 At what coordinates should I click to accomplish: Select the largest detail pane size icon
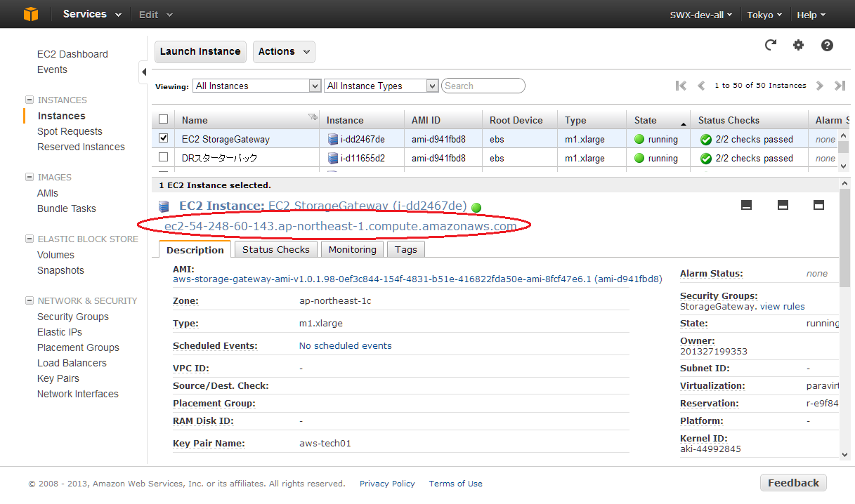tap(818, 205)
